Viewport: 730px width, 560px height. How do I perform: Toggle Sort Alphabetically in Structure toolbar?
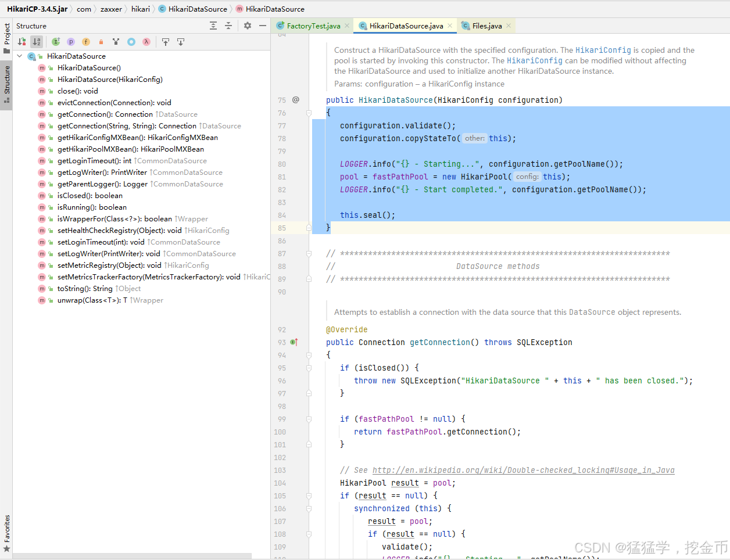click(37, 42)
